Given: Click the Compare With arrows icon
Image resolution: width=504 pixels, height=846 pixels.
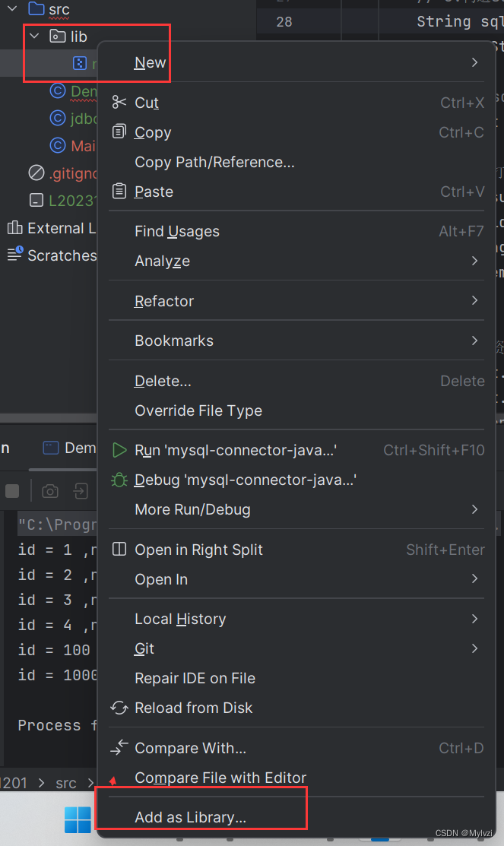Looking at the screenshot, I should [x=119, y=747].
